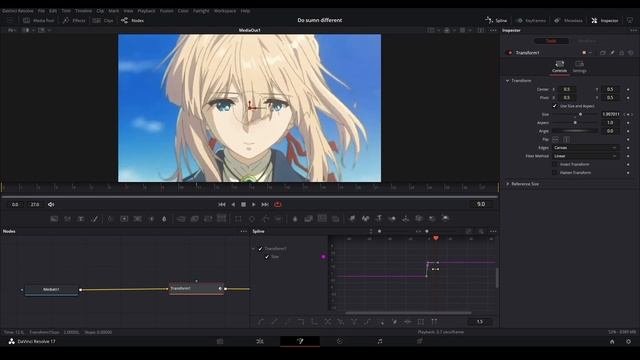Toggle Size keyframe diamond in Inspector
Image resolution: width=640 pixels, height=360 pixels.
click(628, 114)
